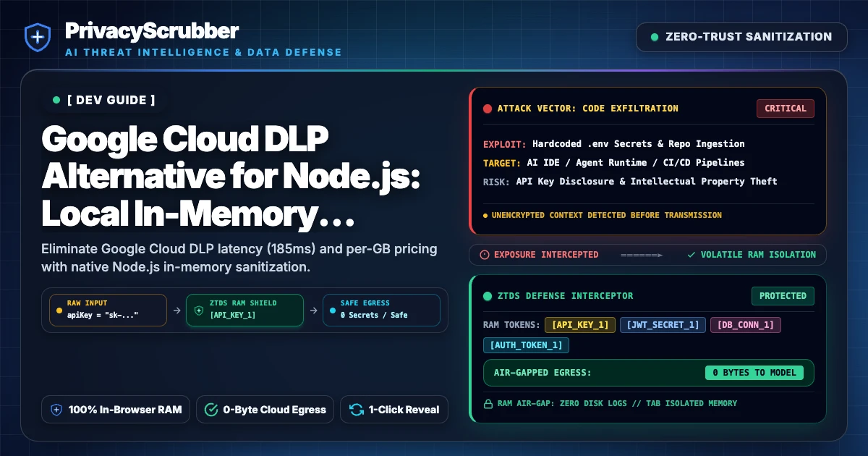
Task: Select the [JWT_SECRET_1] token chip
Action: tap(663, 325)
